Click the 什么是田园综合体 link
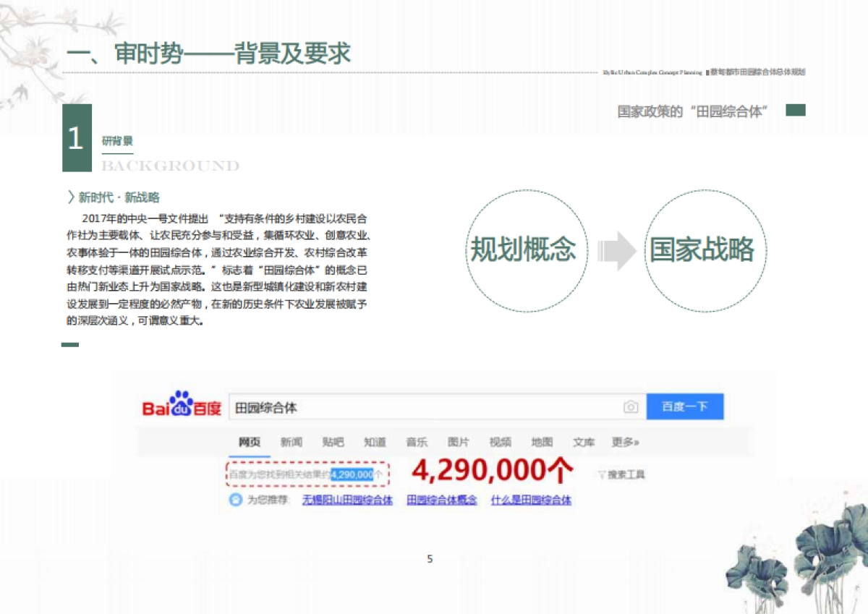 click(x=531, y=500)
